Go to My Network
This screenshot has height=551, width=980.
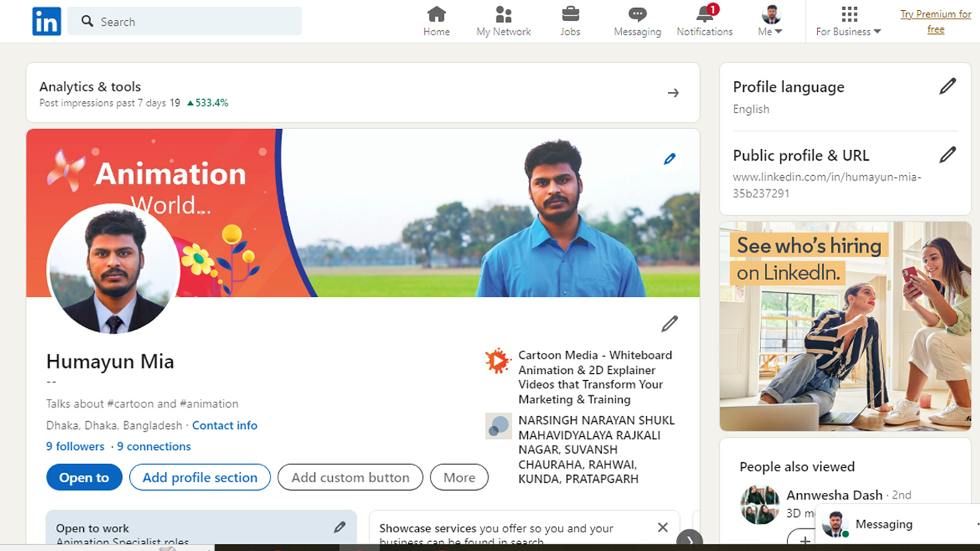click(503, 20)
